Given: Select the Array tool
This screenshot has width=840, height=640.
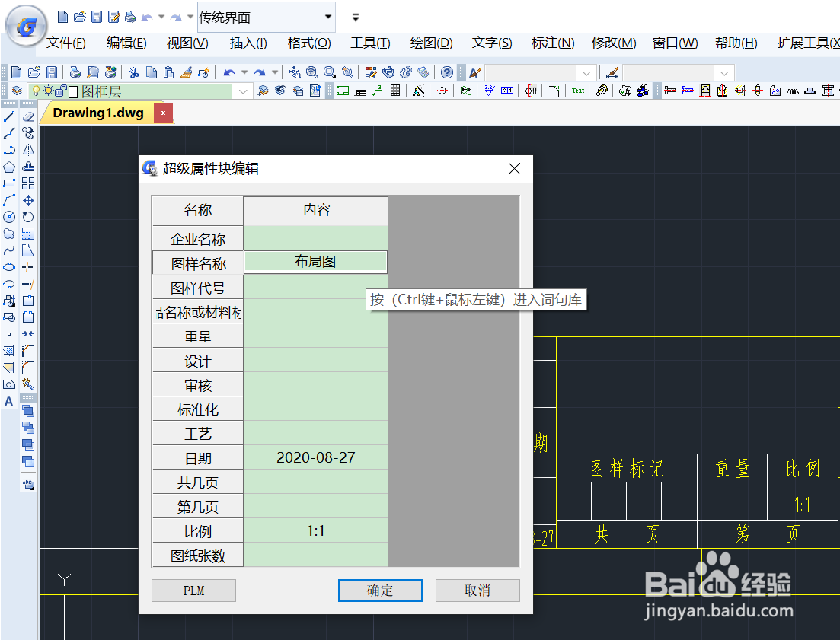Looking at the screenshot, I should [28, 183].
